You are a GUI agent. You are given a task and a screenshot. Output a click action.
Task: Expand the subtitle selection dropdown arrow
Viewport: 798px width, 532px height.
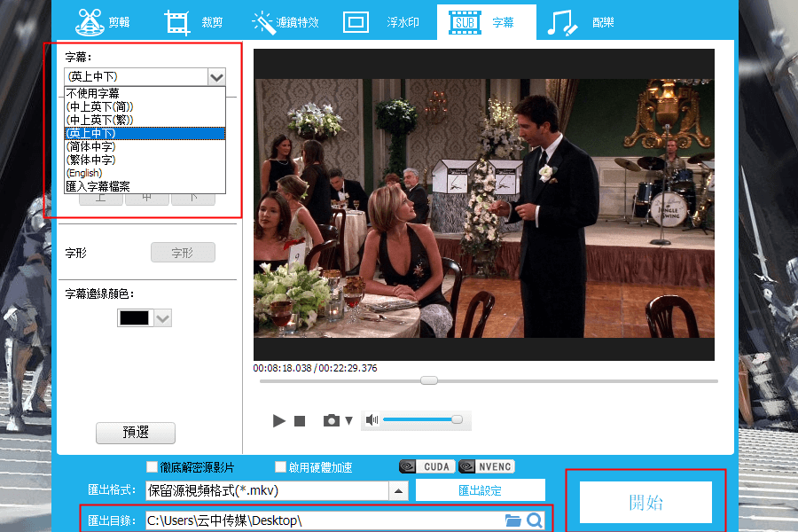[217, 77]
